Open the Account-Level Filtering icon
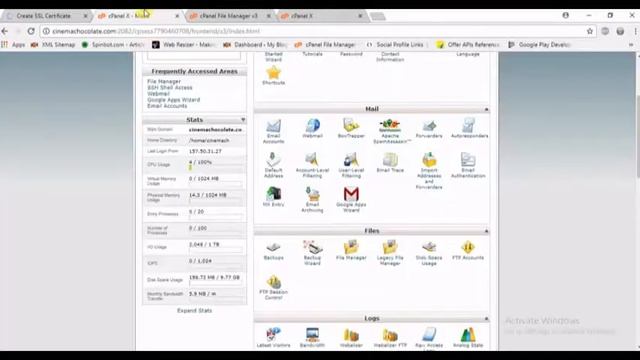 tap(312, 160)
